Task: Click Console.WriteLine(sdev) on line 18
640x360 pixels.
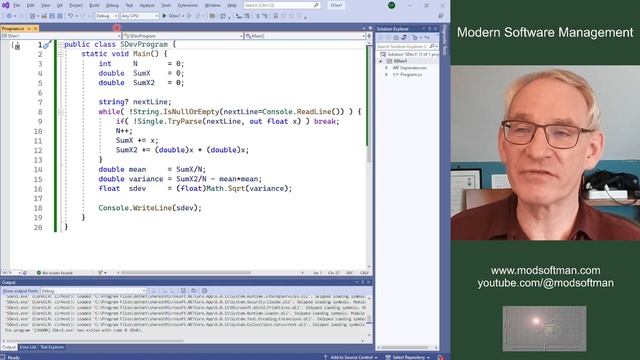Action: tap(150, 208)
